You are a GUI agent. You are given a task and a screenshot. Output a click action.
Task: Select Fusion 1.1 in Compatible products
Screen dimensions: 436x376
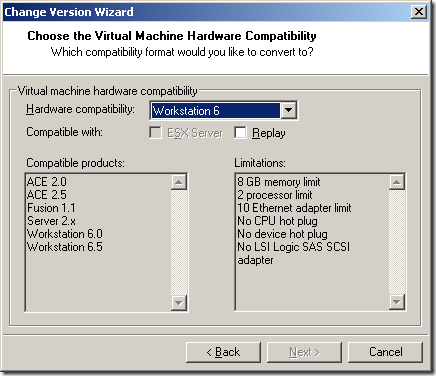tap(51, 208)
